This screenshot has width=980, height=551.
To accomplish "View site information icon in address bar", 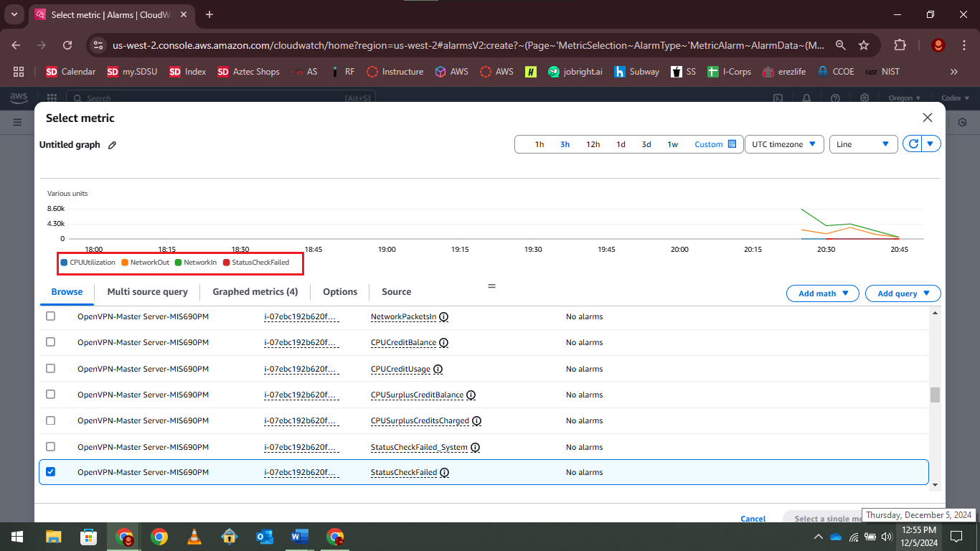I will coord(98,45).
